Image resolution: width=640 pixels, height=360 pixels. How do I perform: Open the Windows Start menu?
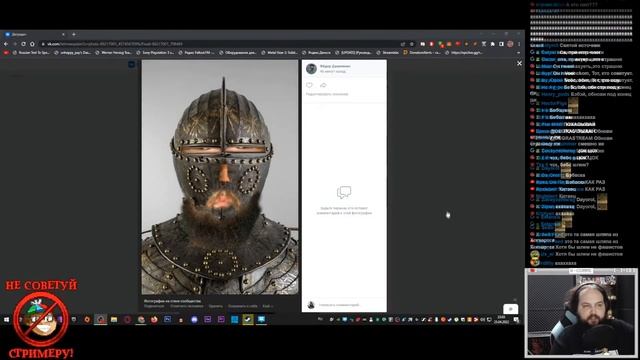pyautogui.click(x=6, y=319)
